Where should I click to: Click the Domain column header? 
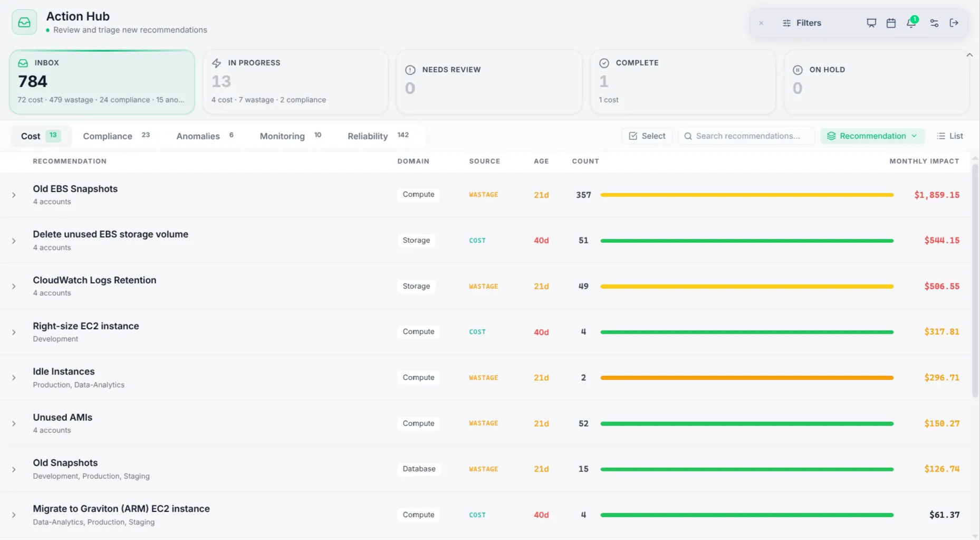click(413, 162)
